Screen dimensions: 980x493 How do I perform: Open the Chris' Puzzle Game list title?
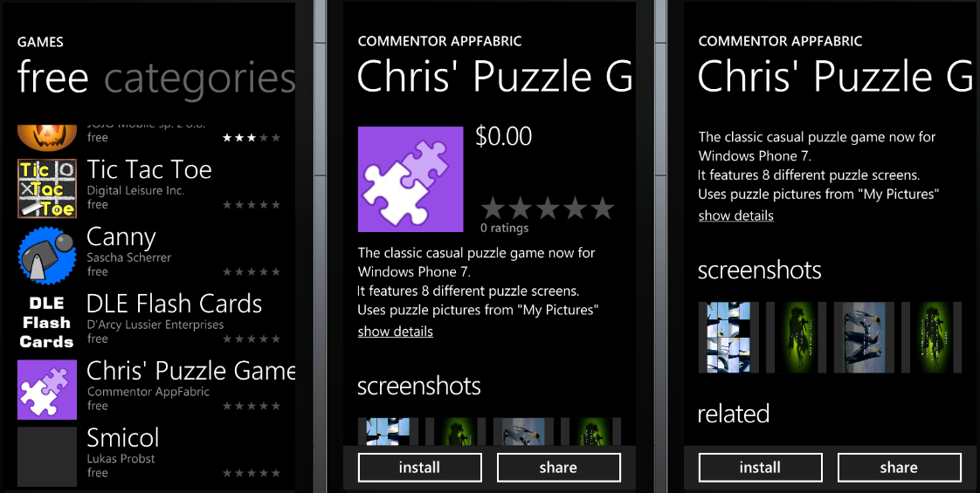click(190, 371)
